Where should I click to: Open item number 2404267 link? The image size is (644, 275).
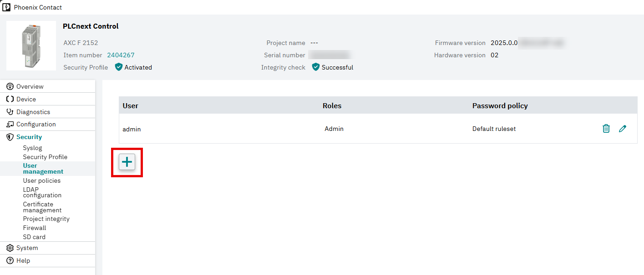(x=121, y=55)
